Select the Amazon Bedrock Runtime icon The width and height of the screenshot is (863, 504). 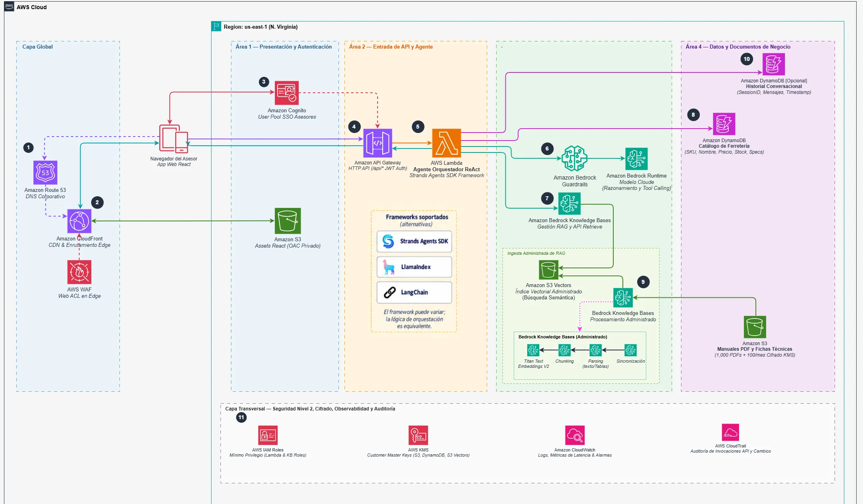pos(636,159)
